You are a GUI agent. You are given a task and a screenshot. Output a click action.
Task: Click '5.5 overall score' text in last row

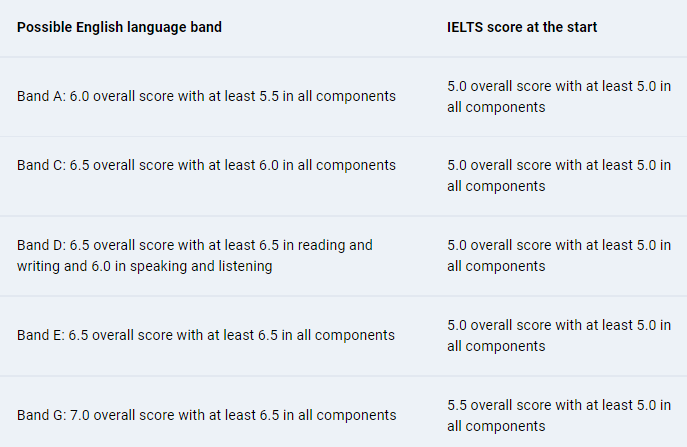pos(505,405)
